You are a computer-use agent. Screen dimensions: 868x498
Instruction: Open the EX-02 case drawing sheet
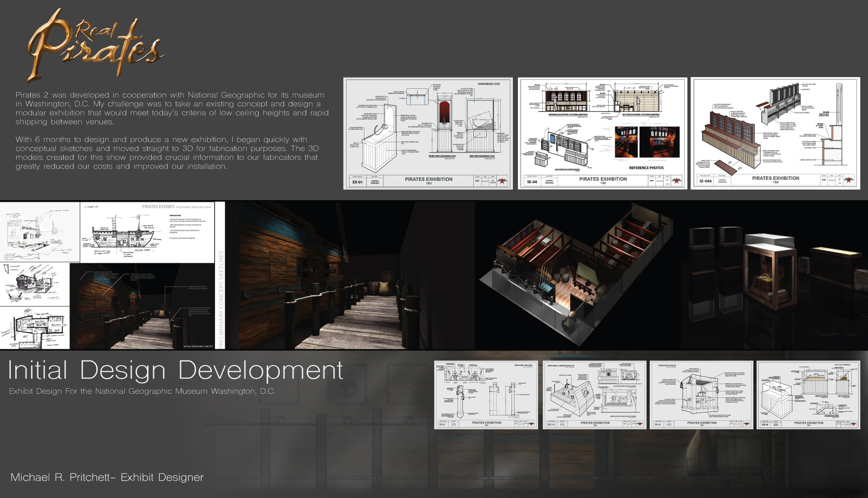coord(808,395)
